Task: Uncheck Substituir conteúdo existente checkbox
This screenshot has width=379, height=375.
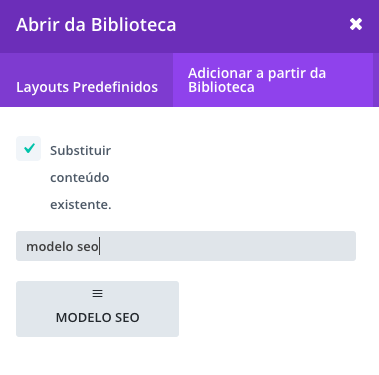Action: [28, 148]
